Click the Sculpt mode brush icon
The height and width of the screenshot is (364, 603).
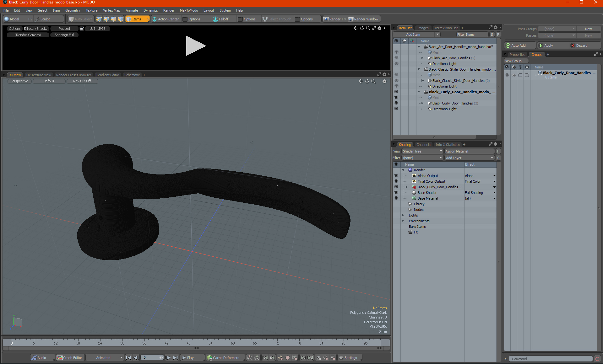coord(37,19)
